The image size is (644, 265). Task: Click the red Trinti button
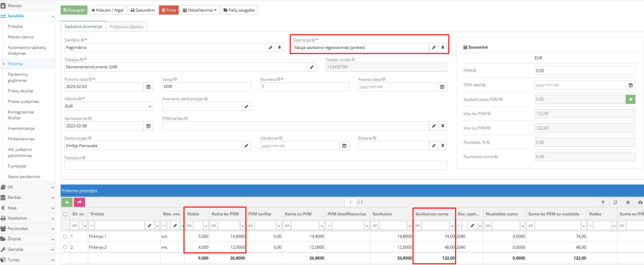point(169,10)
